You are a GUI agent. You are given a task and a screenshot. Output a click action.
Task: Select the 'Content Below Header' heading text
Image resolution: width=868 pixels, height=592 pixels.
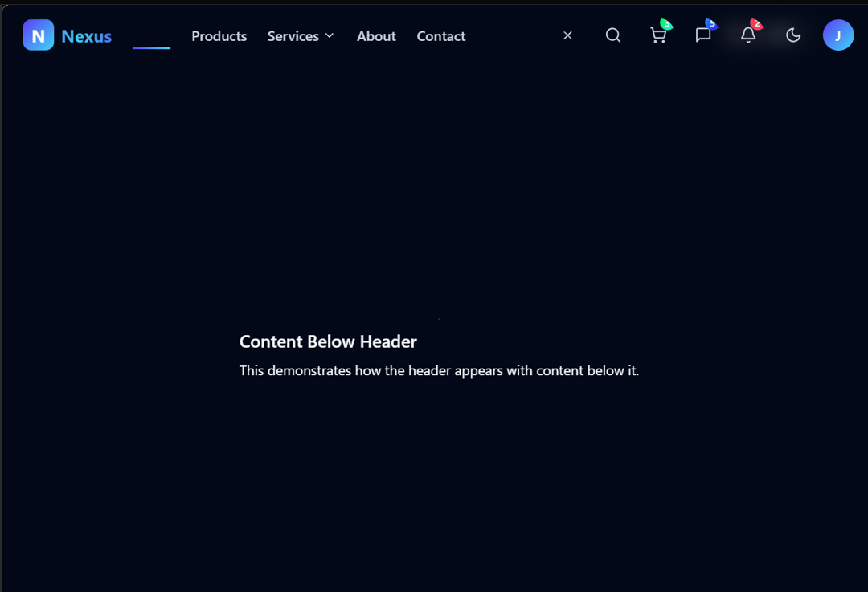pos(328,341)
